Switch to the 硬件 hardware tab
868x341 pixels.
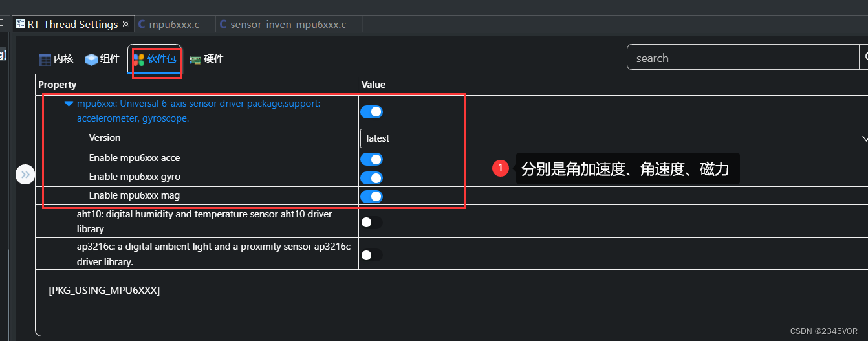(206, 59)
